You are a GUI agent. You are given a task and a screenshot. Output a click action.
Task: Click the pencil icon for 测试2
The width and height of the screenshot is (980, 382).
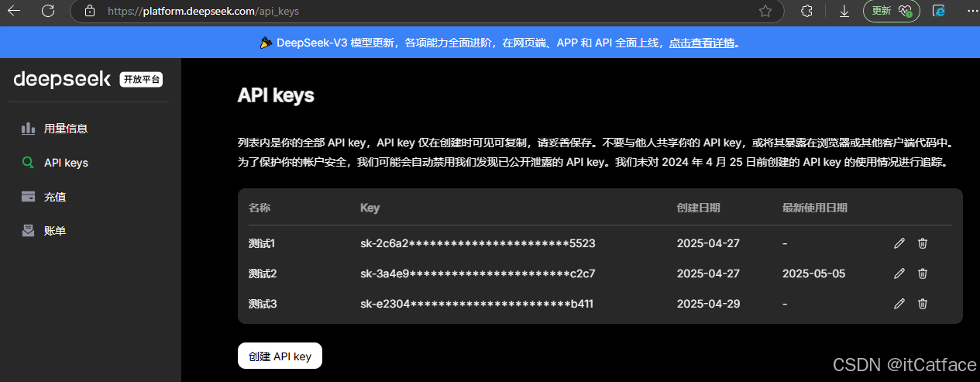(899, 274)
